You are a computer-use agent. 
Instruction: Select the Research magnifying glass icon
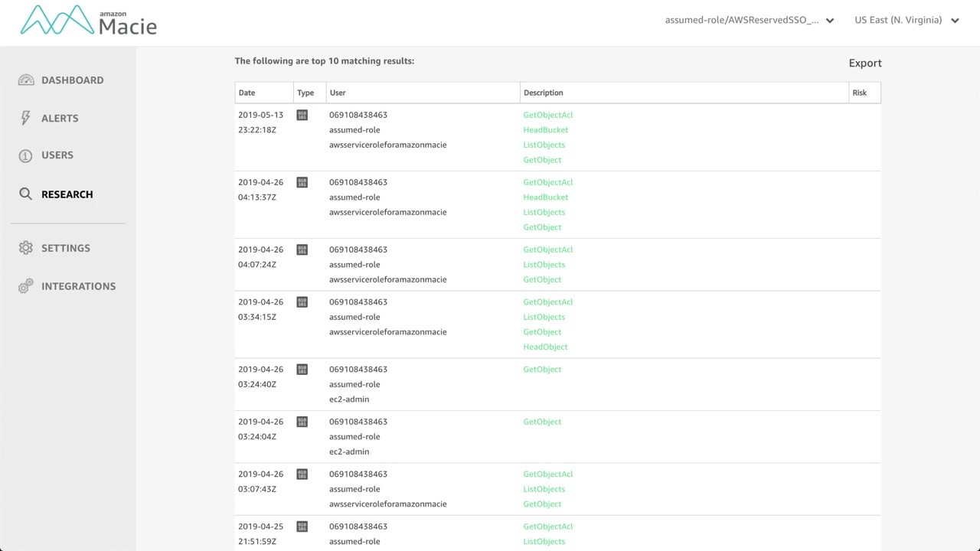[26, 194]
